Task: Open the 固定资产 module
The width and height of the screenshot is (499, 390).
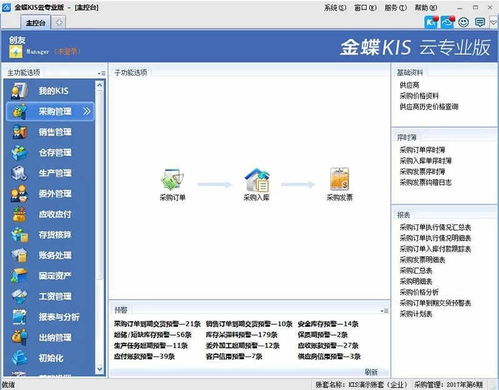Action: 50,276
